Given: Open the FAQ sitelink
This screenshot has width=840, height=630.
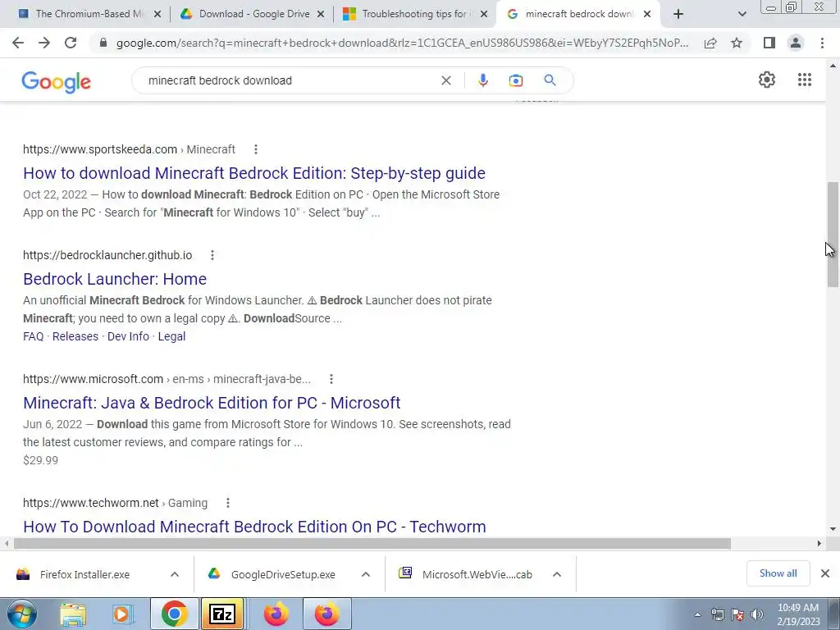Looking at the screenshot, I should pyautogui.click(x=33, y=336).
